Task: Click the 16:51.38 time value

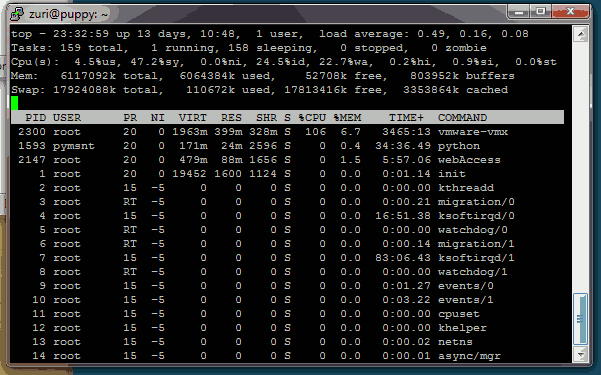Action: pyautogui.click(x=403, y=216)
